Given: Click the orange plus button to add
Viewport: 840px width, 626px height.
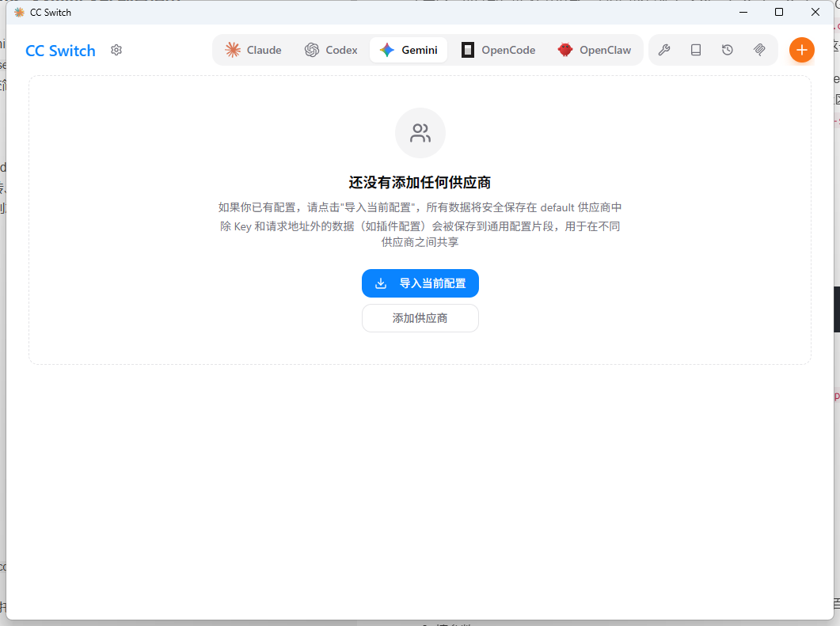Looking at the screenshot, I should pos(801,50).
